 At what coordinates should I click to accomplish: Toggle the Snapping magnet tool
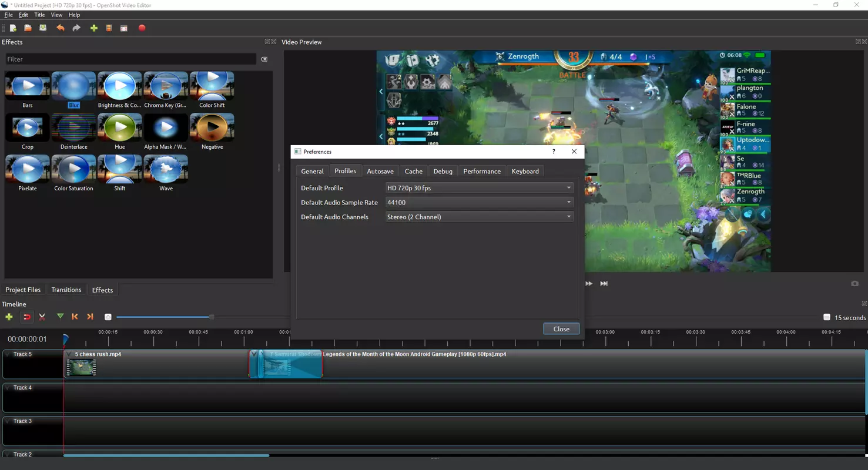(26, 317)
